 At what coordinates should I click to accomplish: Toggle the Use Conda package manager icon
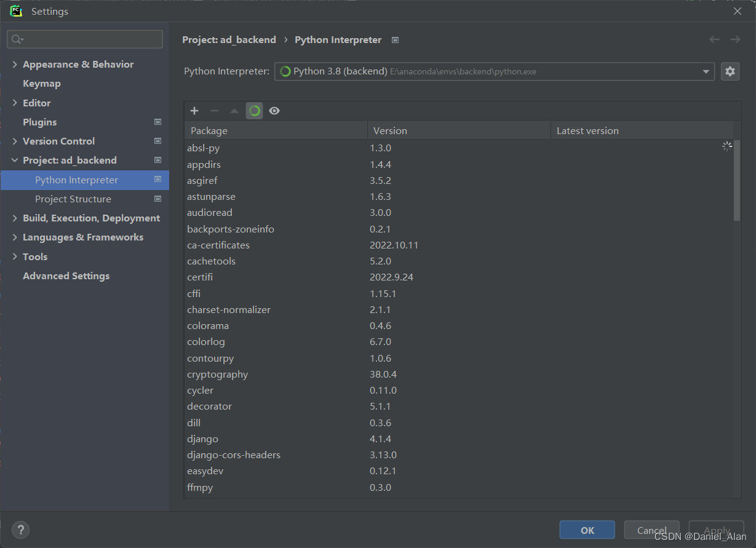(255, 111)
